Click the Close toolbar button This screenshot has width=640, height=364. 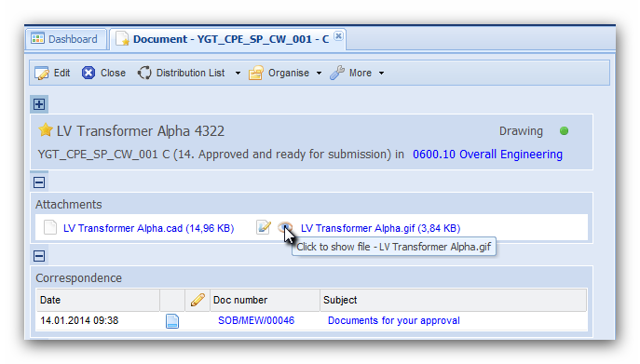(103, 73)
